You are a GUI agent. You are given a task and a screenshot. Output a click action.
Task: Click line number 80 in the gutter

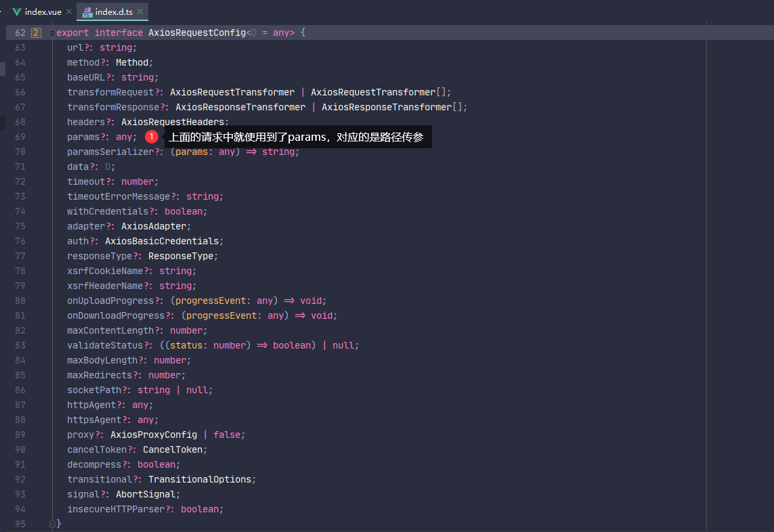[x=20, y=301]
